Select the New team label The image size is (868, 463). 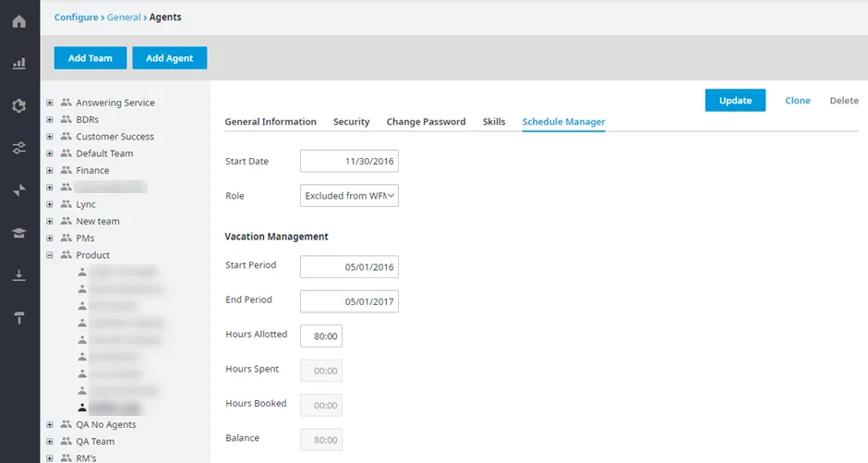(x=98, y=221)
